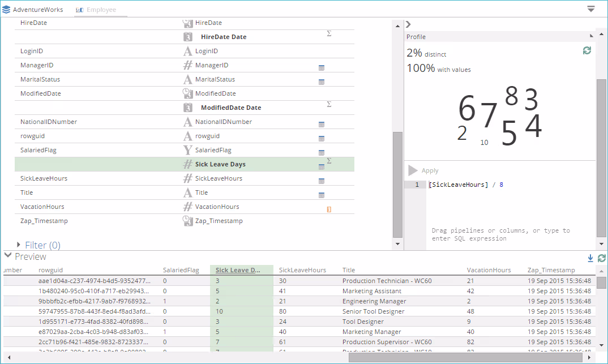This screenshot has height=364, width=608.
Task: Open the AdventureWorks tab
Action: click(x=38, y=10)
